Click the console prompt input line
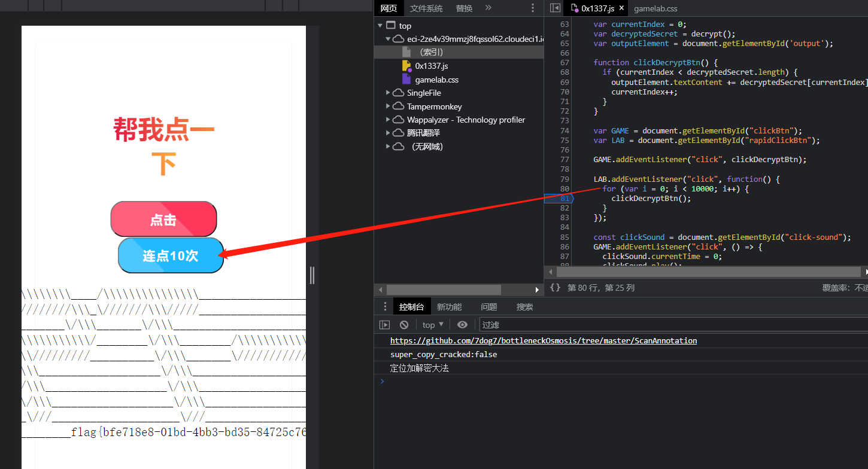The width and height of the screenshot is (868, 469). (626, 382)
